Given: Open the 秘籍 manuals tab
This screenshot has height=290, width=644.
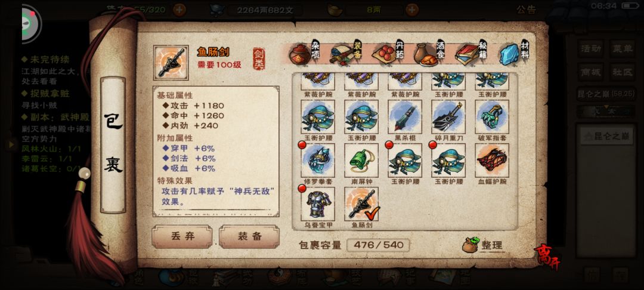Looking at the screenshot, I should pyautogui.click(x=470, y=53).
